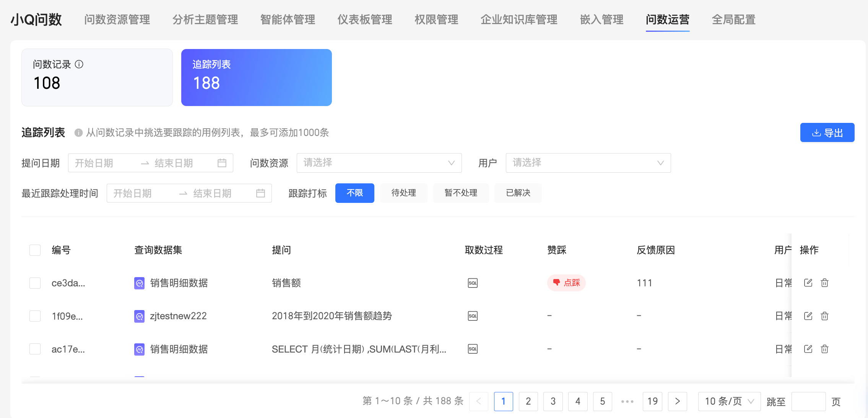Open 嵌入管理 menu
This screenshot has width=868, height=418.
pos(602,20)
